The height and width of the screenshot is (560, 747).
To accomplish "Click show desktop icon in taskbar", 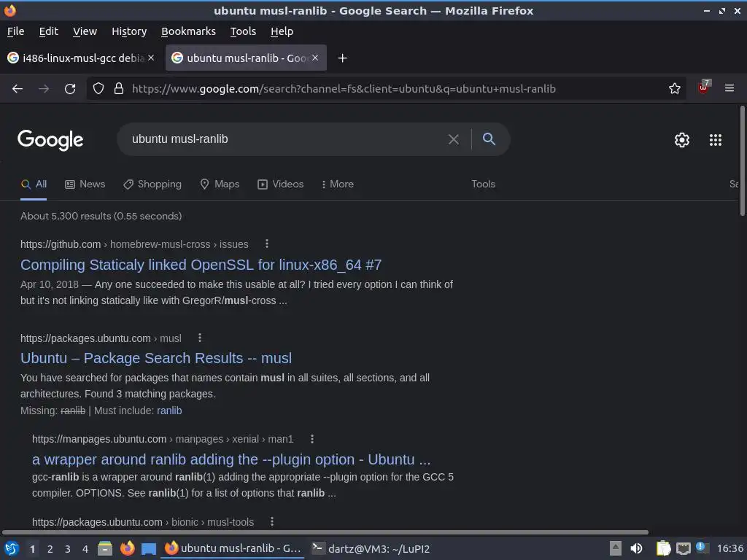I will tap(149, 549).
